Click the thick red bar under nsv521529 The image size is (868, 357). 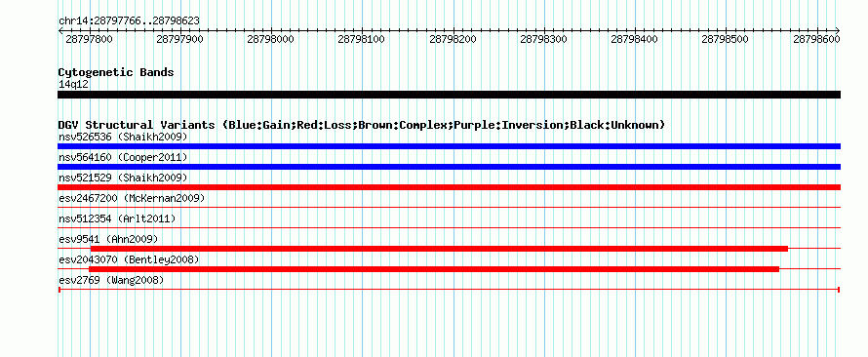(x=449, y=187)
